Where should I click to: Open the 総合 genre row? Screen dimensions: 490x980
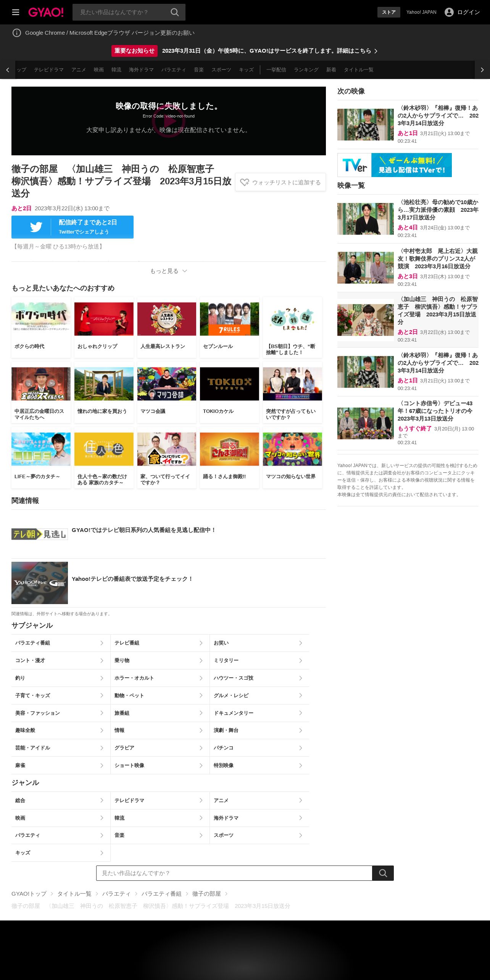pyautogui.click(x=61, y=800)
